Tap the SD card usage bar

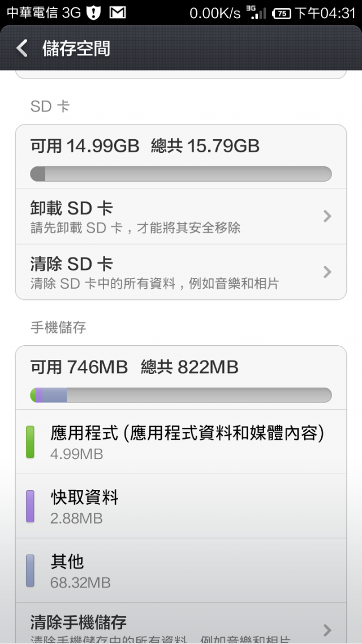tap(181, 174)
